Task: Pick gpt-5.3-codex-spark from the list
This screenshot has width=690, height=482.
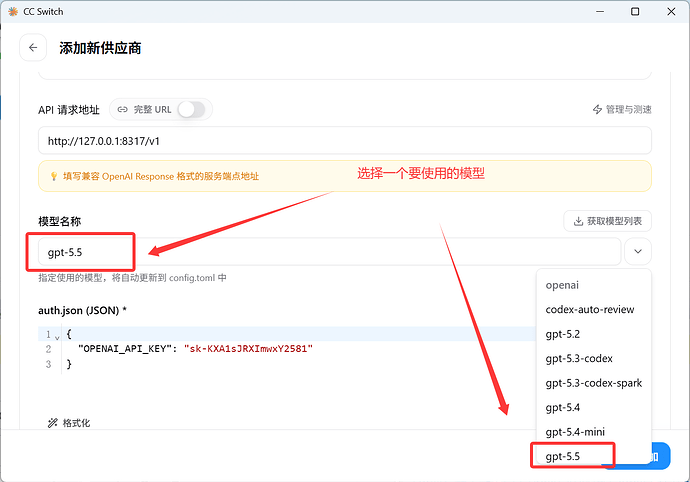Action: (593, 383)
